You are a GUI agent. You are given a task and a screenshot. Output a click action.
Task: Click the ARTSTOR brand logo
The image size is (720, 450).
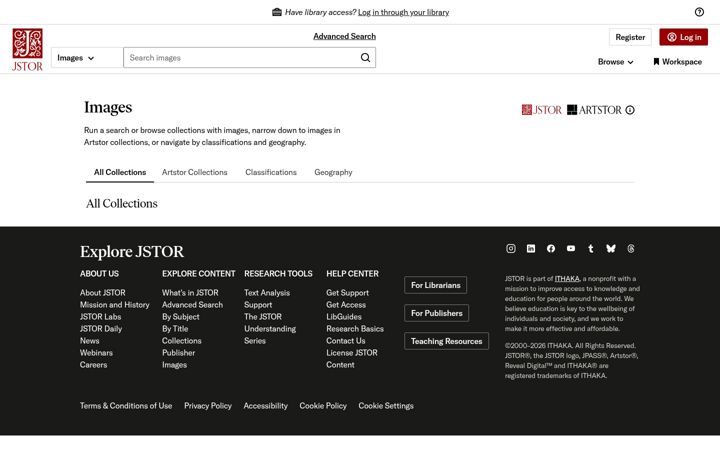point(594,110)
